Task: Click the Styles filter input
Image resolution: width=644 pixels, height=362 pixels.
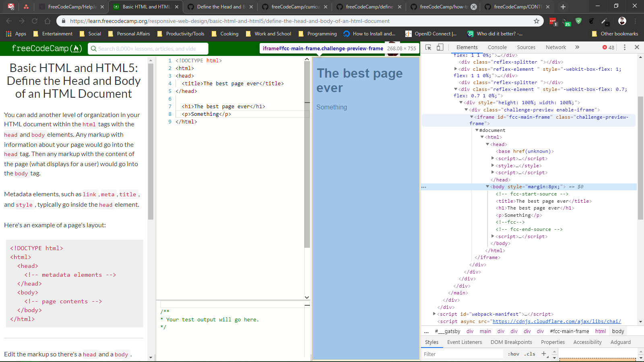Action: tap(462, 354)
